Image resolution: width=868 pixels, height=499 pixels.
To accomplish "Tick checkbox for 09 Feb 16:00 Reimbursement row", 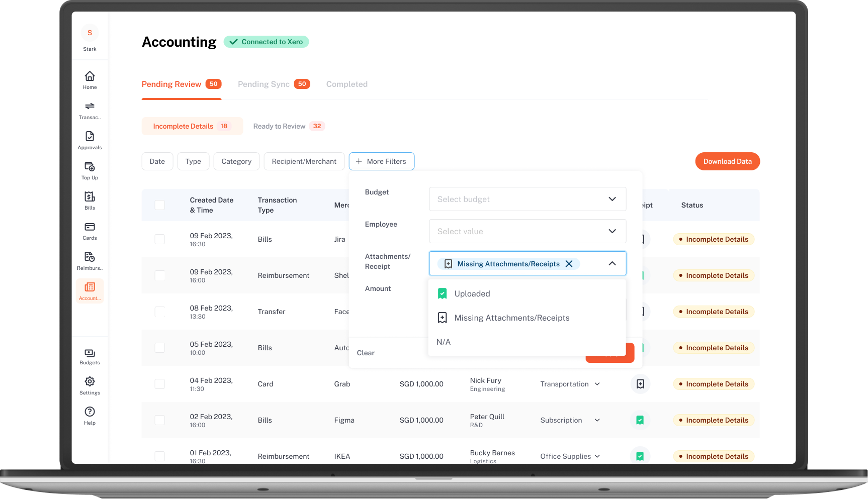I will (x=159, y=275).
